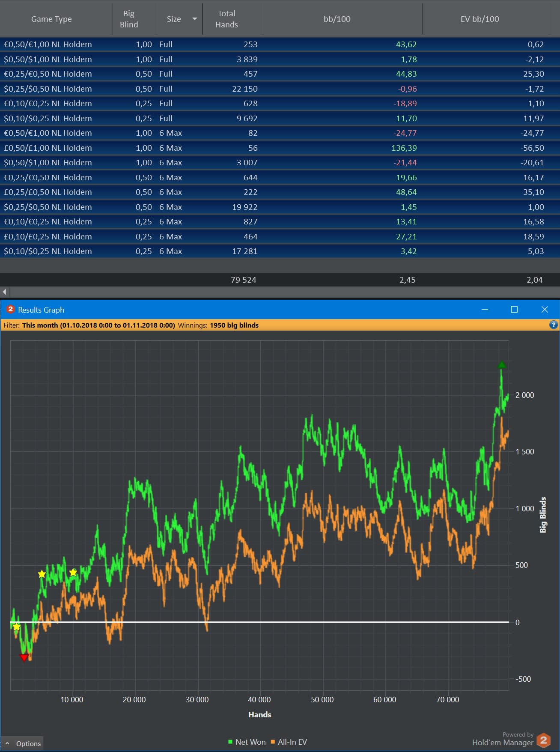Click the Hold'em Manager 2 logo icon

pos(544,740)
